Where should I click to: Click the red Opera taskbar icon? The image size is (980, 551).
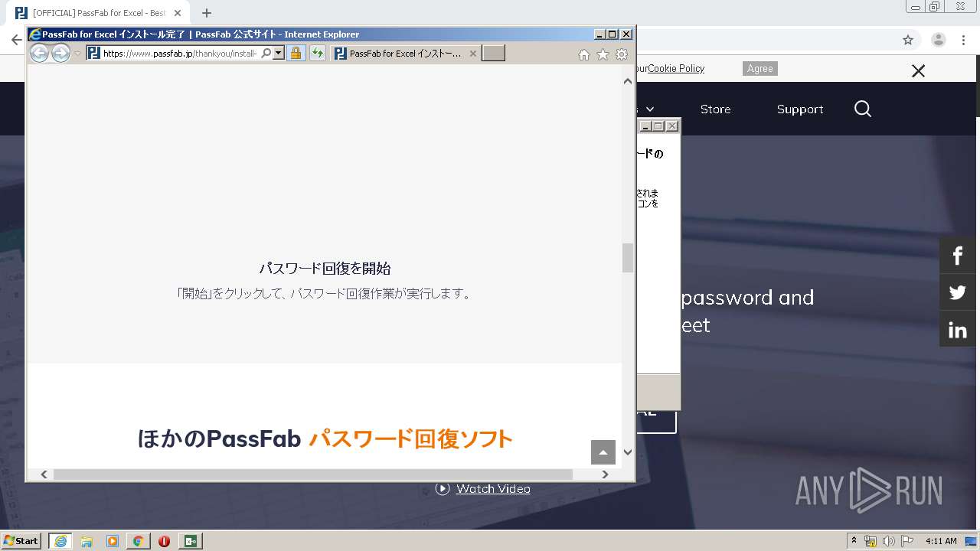[164, 541]
